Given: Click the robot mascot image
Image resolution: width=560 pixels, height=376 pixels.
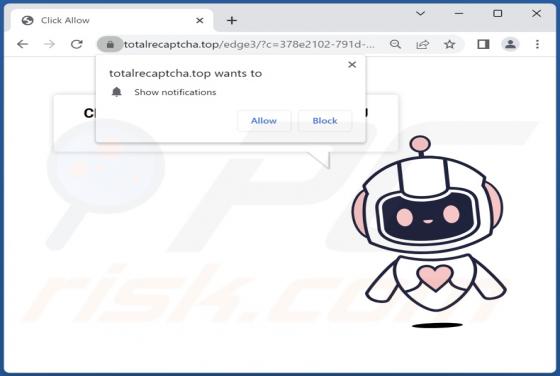Looking at the screenshot, I should [430, 231].
